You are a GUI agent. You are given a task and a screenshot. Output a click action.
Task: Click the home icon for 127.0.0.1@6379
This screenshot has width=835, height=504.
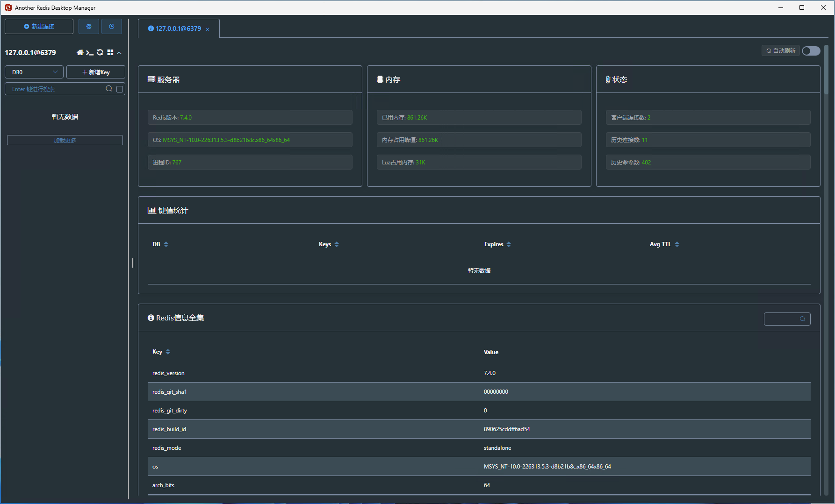point(80,53)
